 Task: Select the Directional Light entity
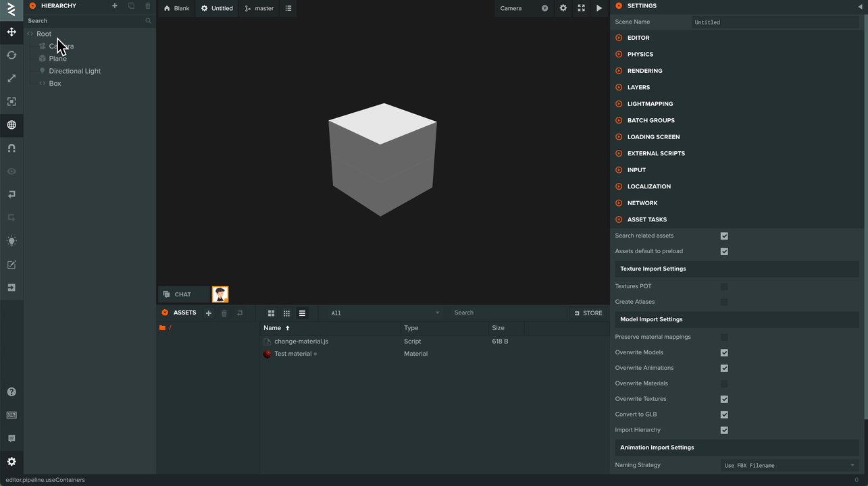75,71
